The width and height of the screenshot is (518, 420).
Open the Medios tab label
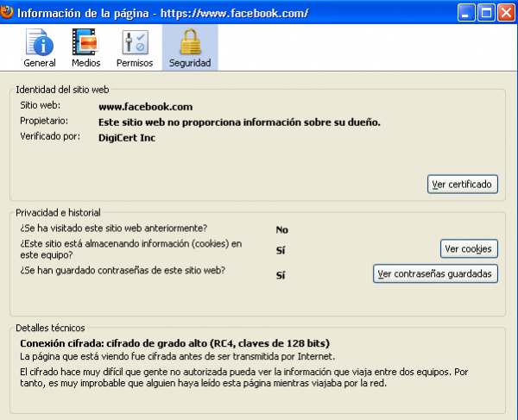(x=85, y=63)
